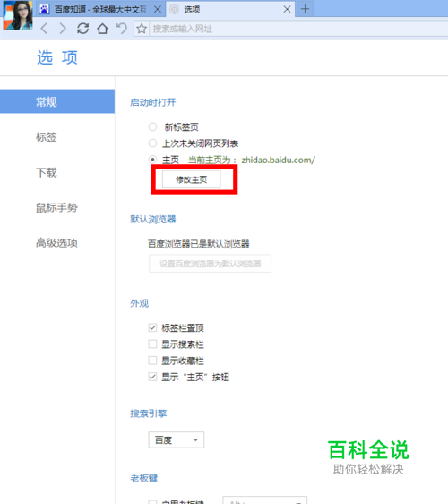Screen dimensions: 448x504
Task: Enable 显示收藏栏 checkbox
Action: point(152,361)
